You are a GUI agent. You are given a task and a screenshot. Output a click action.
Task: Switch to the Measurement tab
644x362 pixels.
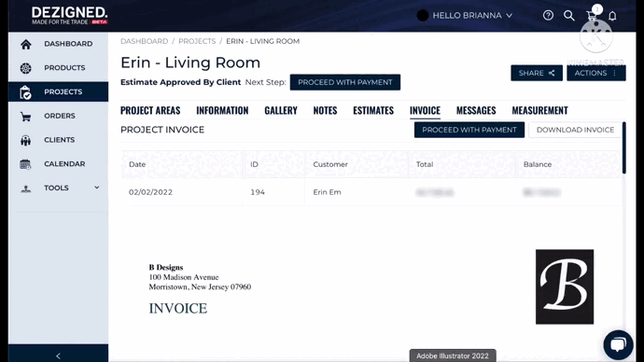[539, 110]
